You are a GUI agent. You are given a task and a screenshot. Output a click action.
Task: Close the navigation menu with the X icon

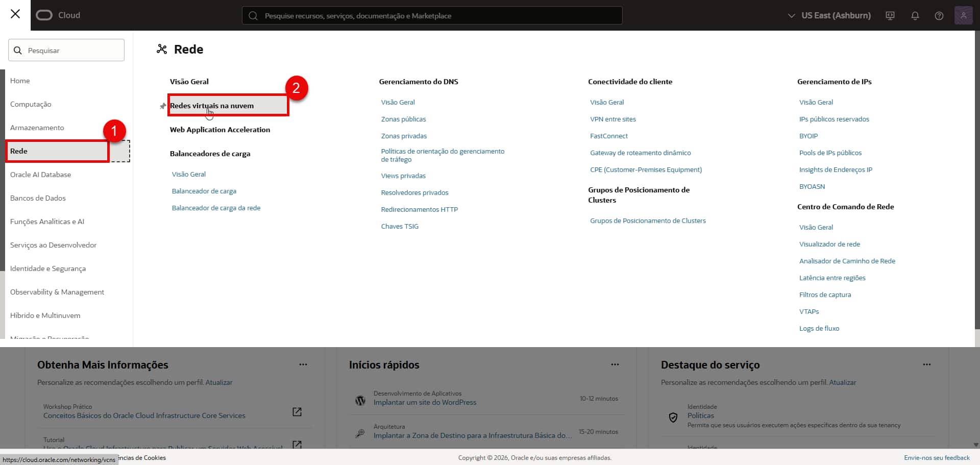15,14
